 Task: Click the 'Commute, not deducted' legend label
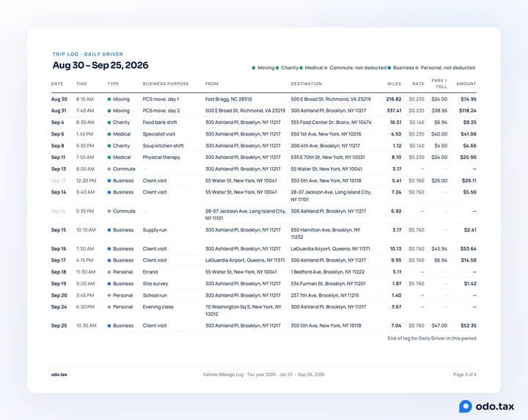click(x=358, y=68)
